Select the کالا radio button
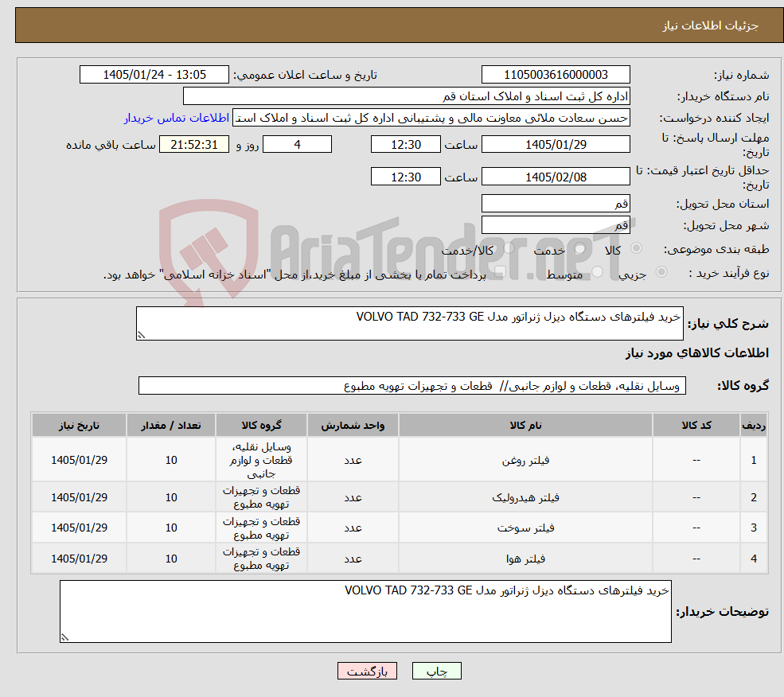The height and width of the screenshot is (697, 784). click(637, 248)
